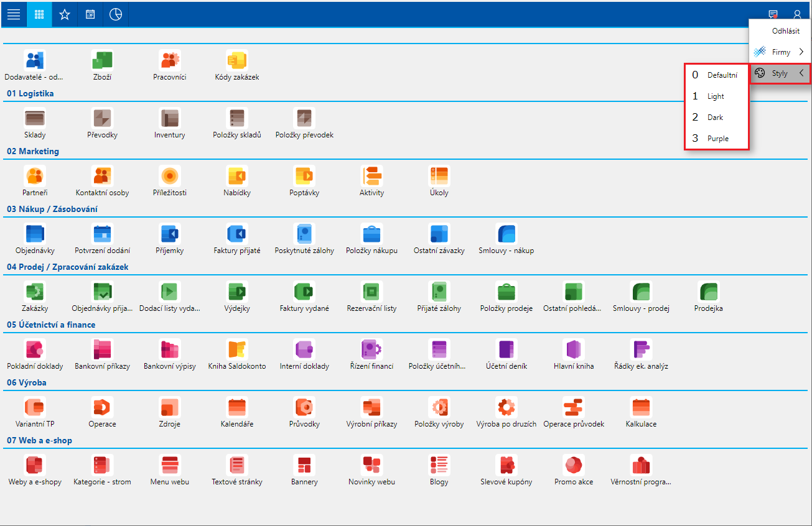Open the Pracovníci module
This screenshot has height=526, width=812.
click(x=170, y=65)
